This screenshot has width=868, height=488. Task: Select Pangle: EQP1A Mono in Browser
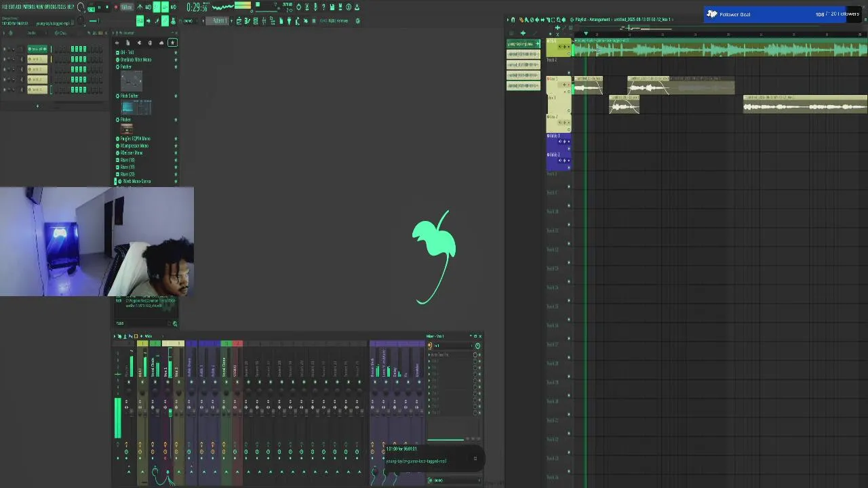135,139
